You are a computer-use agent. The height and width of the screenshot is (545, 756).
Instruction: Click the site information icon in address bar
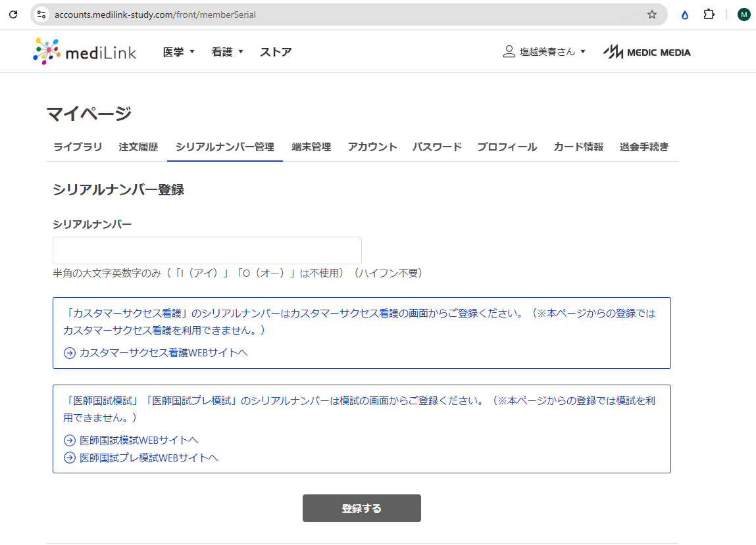(41, 14)
